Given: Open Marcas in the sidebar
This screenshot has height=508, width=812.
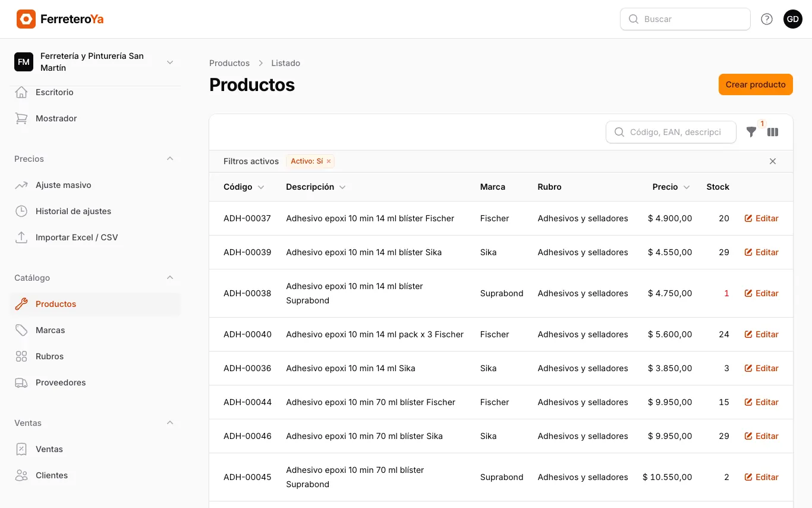Looking at the screenshot, I should point(95,330).
